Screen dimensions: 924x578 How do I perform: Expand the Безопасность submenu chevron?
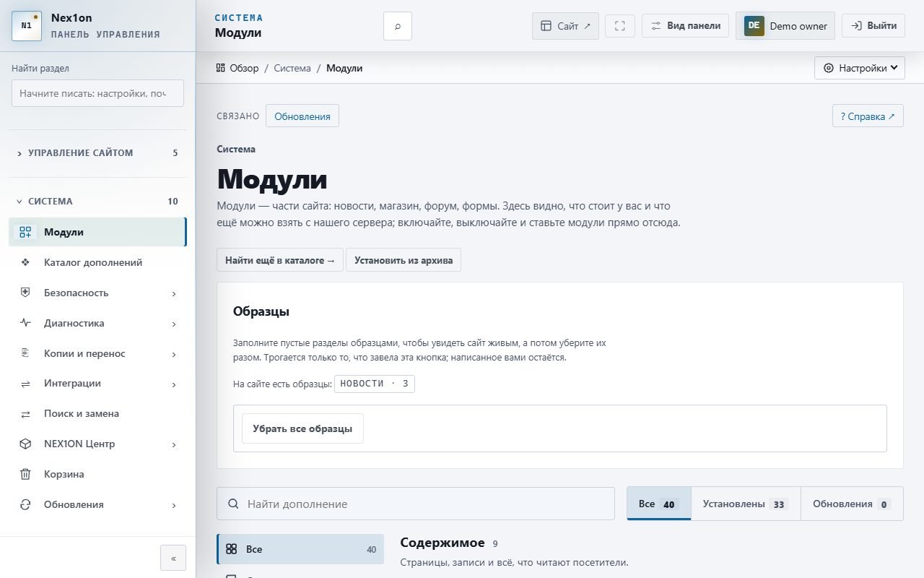pyautogui.click(x=174, y=293)
